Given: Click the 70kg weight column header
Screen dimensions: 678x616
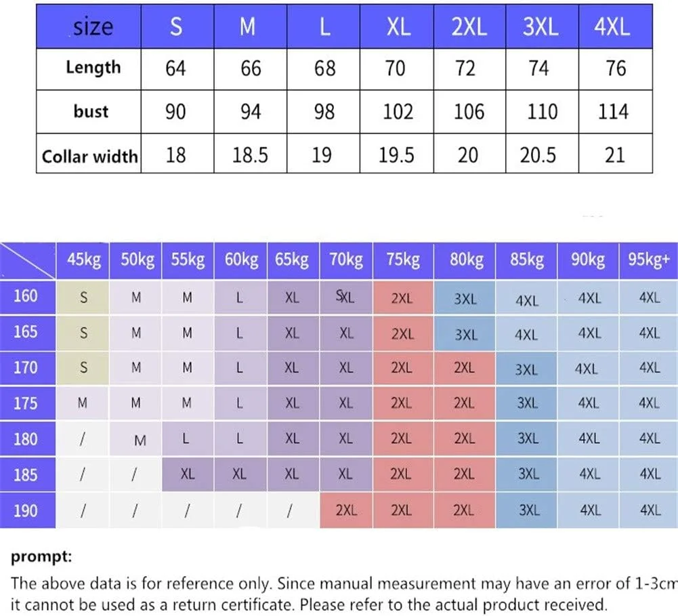Looking at the screenshot, I should pos(345,260).
